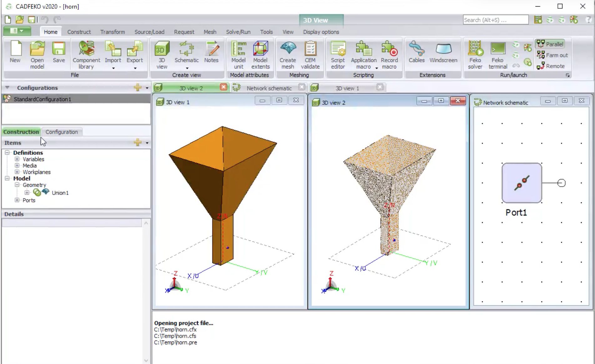
Task: Select StandardConfiguration1 in the configurations list
Action: 42,99
